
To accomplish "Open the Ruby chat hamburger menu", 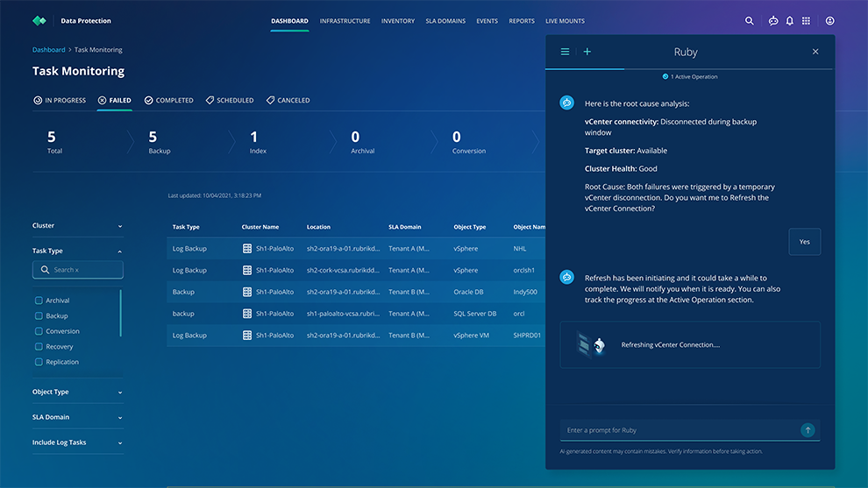I will point(566,52).
